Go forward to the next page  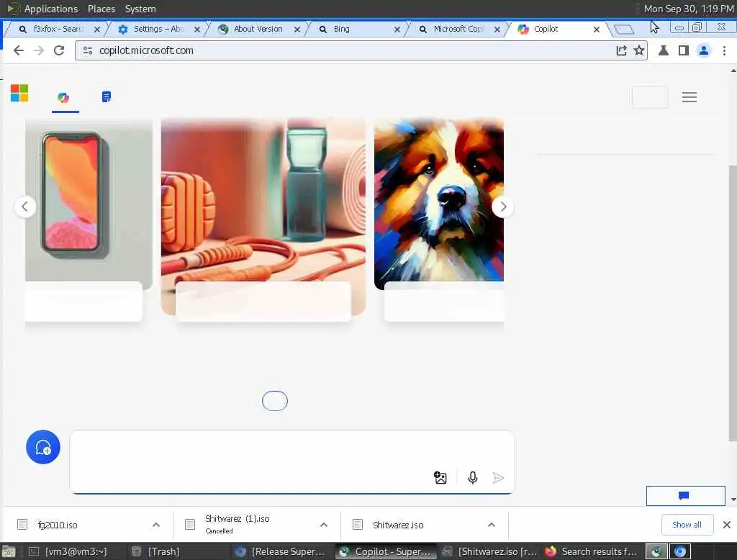coord(39,50)
